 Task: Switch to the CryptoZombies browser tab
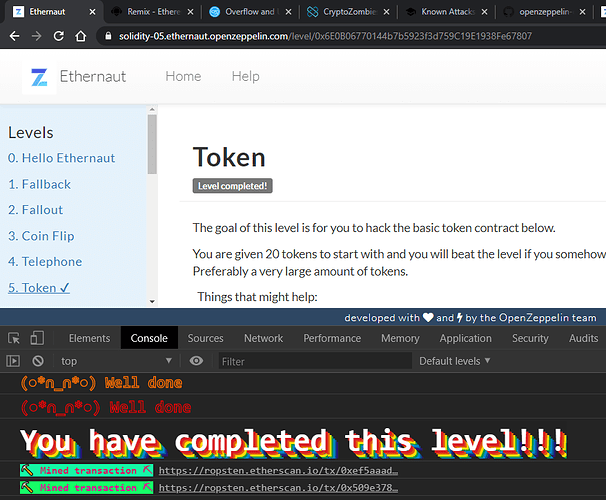click(349, 12)
